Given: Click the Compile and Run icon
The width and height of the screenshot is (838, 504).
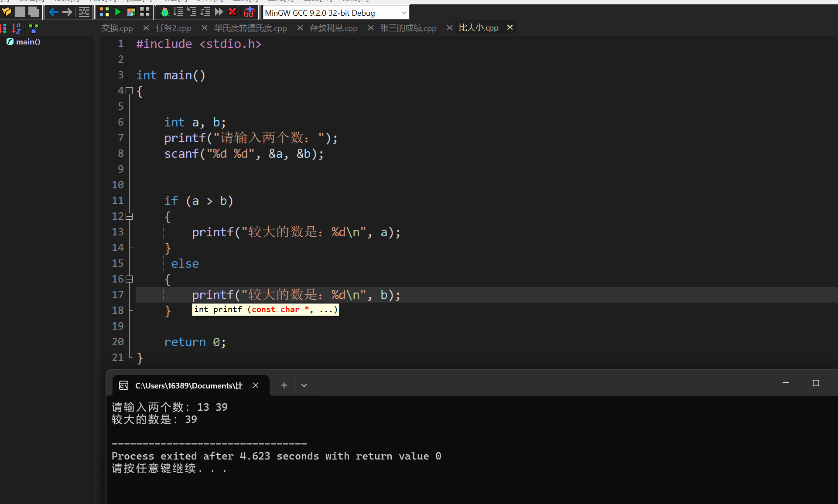Looking at the screenshot, I should [x=131, y=12].
